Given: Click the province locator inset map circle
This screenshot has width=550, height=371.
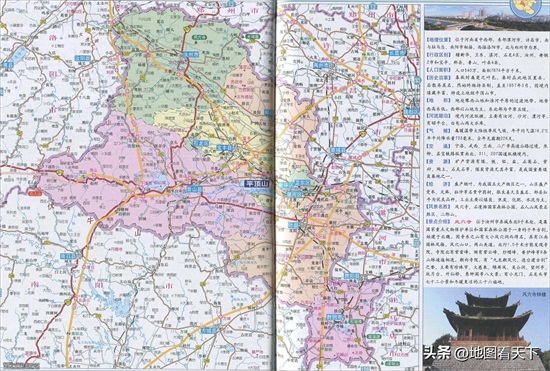Looking at the screenshot, I should [x=525, y=8].
